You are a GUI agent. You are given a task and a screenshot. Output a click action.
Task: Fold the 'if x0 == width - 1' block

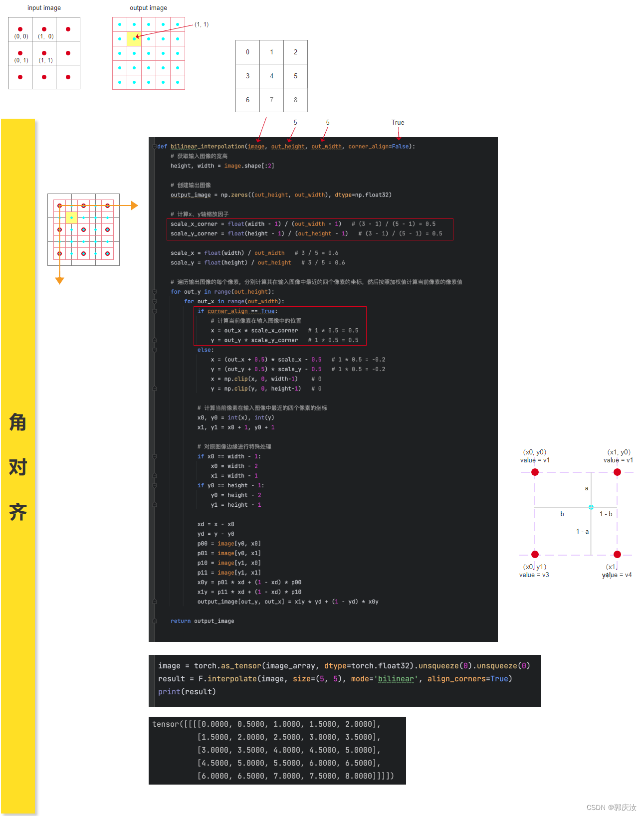(155, 456)
